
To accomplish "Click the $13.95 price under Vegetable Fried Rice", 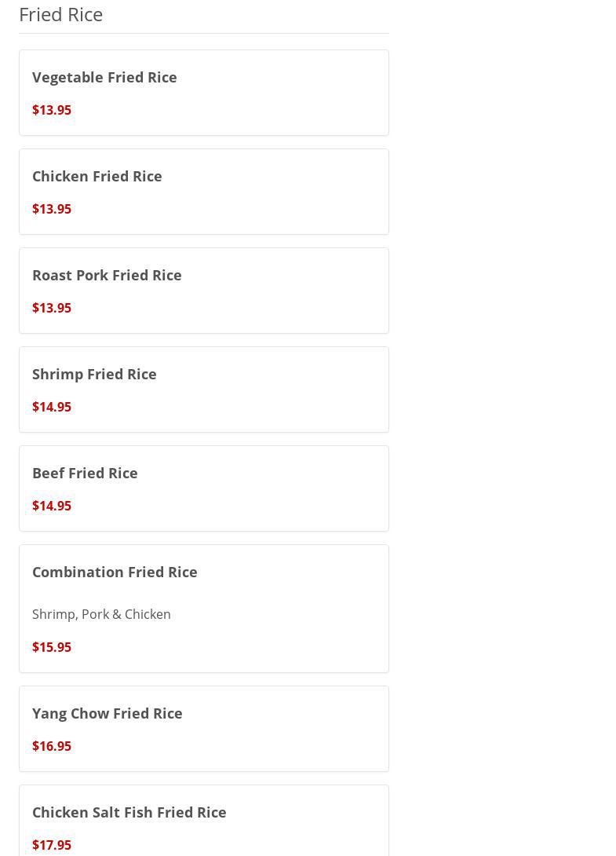I will (52, 110).
